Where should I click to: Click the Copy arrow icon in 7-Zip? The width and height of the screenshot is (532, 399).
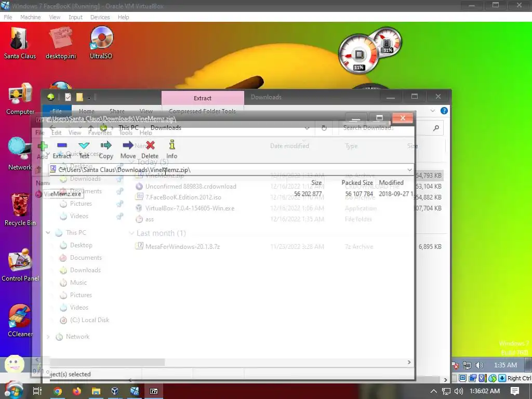point(106,145)
